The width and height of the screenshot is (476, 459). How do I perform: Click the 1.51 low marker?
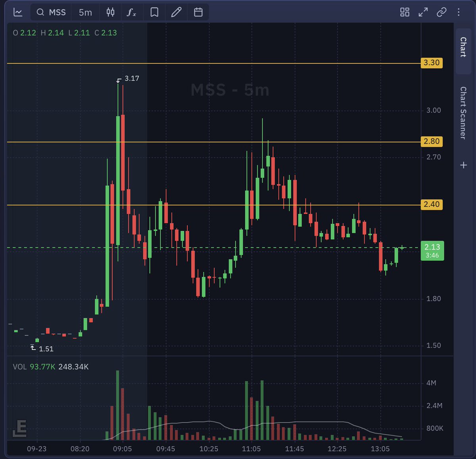tap(42, 349)
